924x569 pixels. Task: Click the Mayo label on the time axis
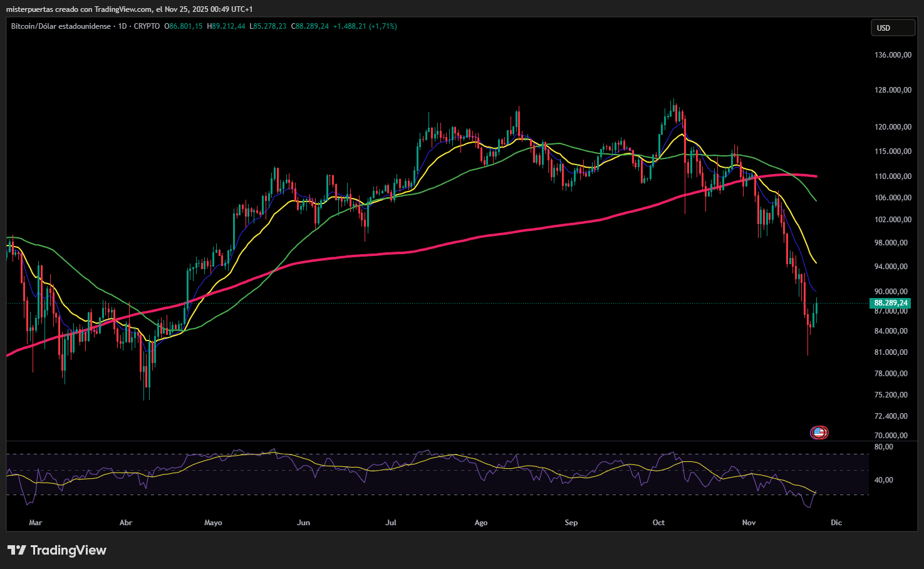click(214, 523)
